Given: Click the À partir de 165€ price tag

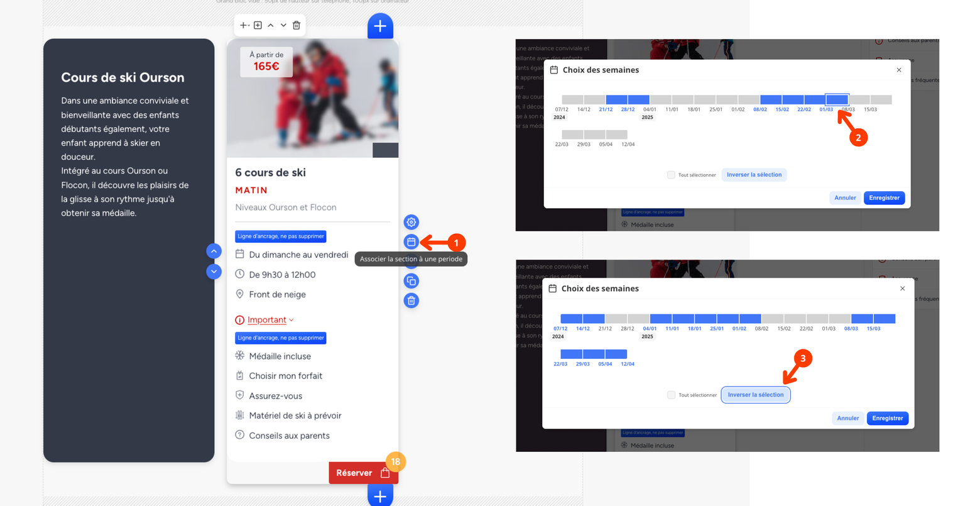Looking at the screenshot, I should tap(266, 61).
